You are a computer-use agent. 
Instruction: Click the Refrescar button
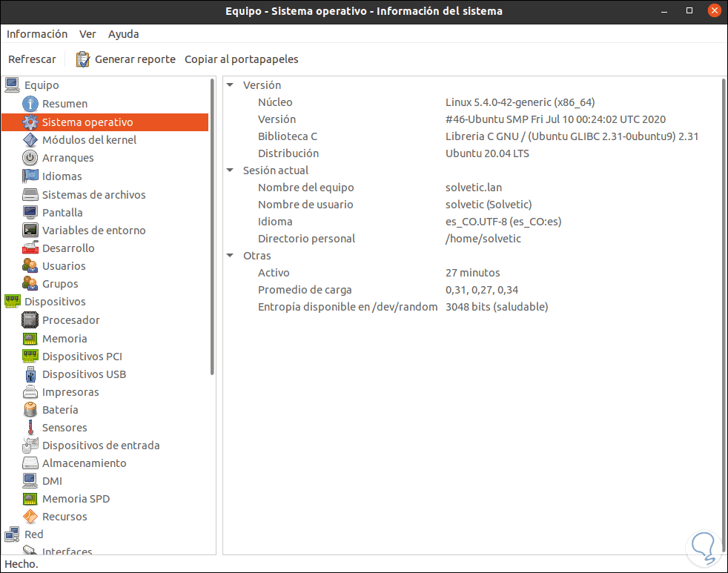tap(32, 59)
